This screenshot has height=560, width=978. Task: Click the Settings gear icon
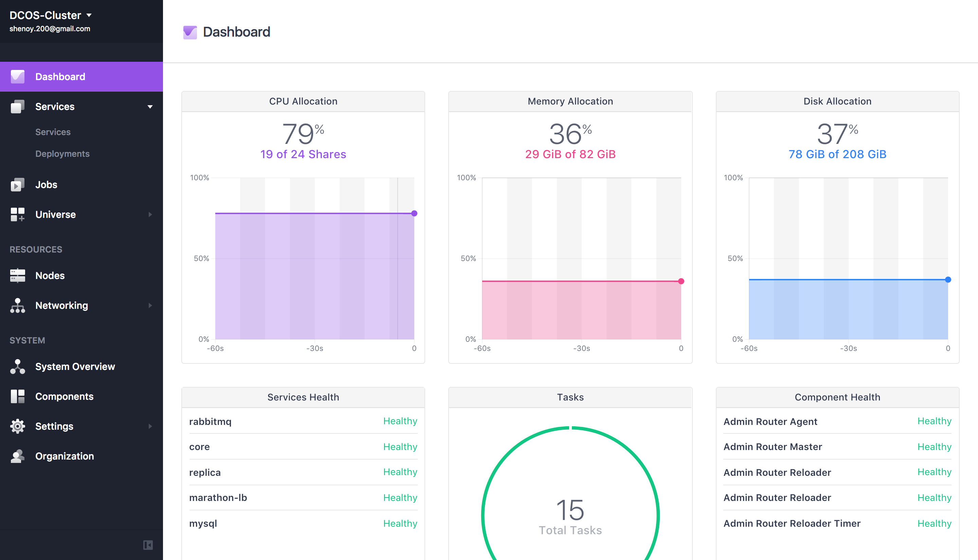click(18, 426)
